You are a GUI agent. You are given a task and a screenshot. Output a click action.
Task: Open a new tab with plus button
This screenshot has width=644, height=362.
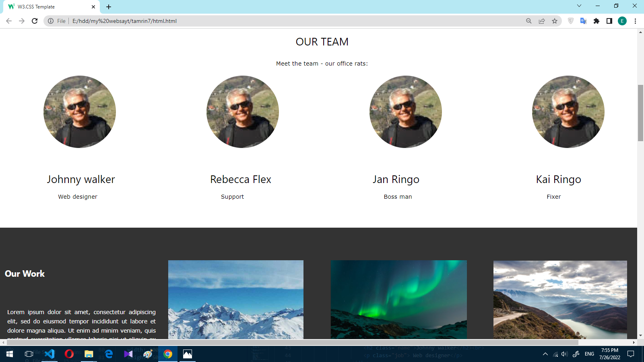click(x=109, y=7)
